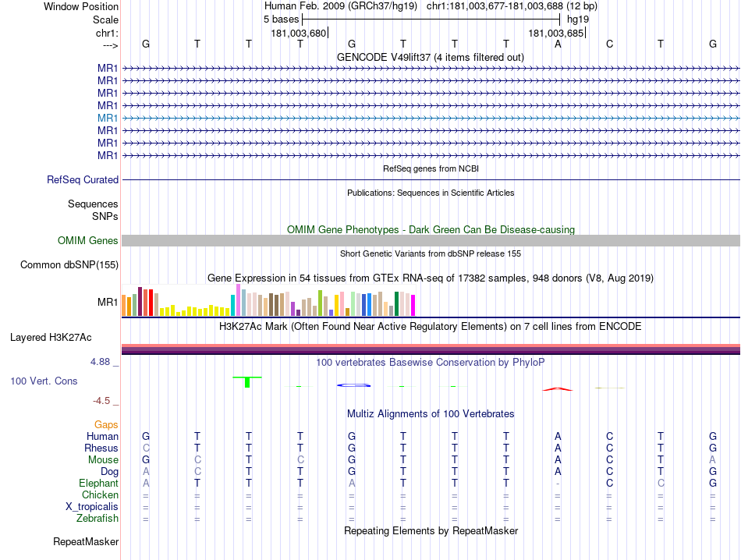741x560 pixels.
Task: Click the gray OMIM Genes bar
Action: (431, 240)
